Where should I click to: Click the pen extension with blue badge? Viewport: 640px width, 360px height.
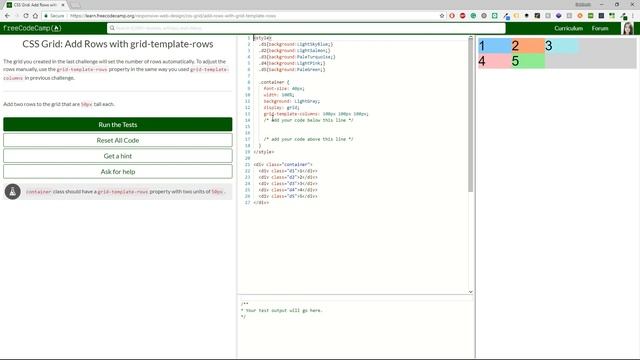[x=506, y=16]
